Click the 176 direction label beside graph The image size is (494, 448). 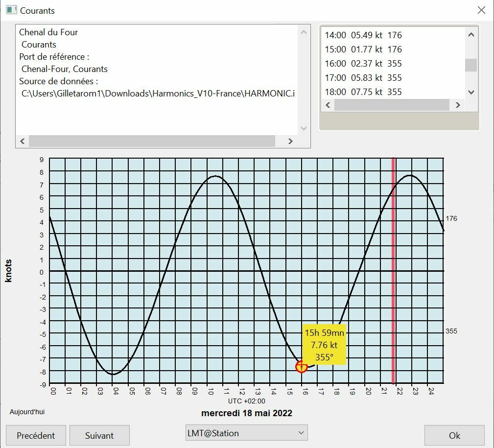point(451,218)
